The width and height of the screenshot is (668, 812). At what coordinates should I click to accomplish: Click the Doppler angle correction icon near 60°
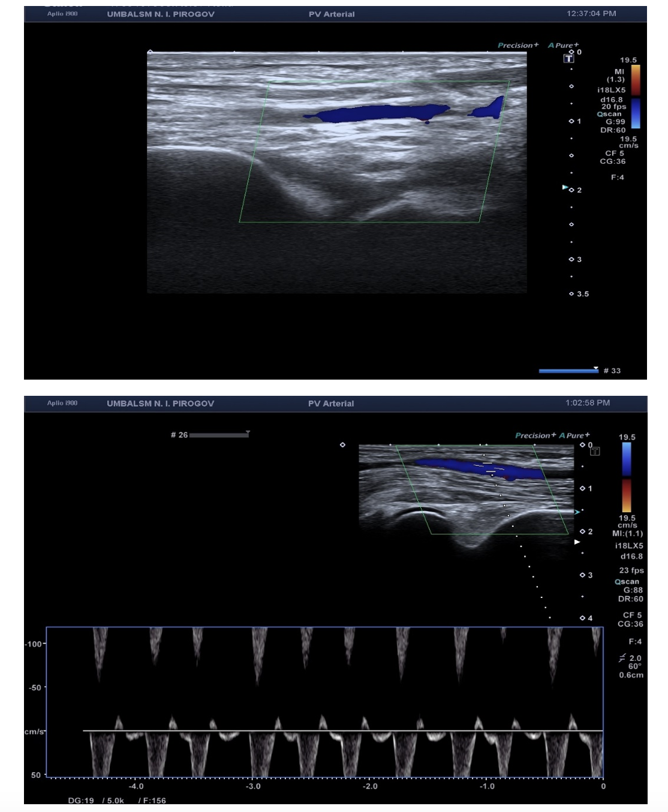[622, 658]
